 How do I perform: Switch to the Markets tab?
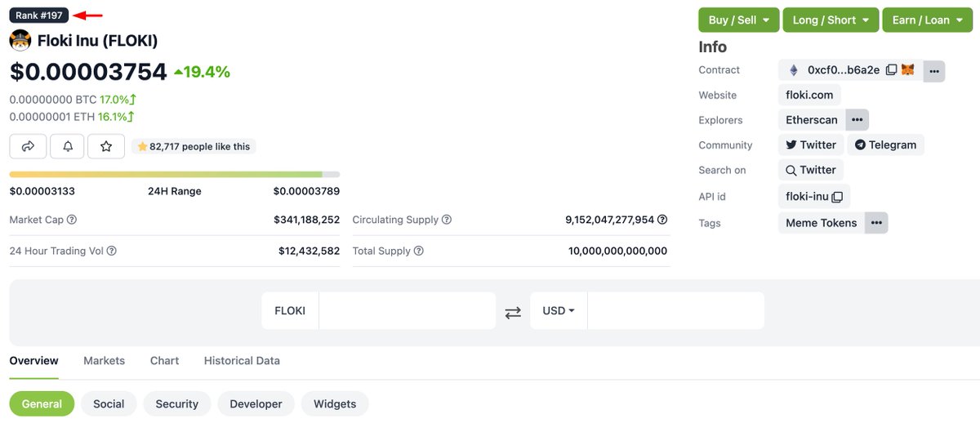coord(104,360)
